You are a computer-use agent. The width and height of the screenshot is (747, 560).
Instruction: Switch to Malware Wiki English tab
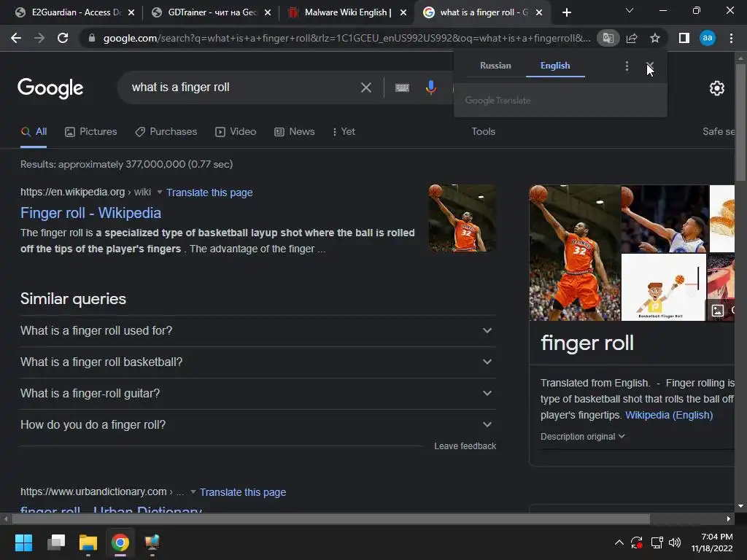click(347, 12)
